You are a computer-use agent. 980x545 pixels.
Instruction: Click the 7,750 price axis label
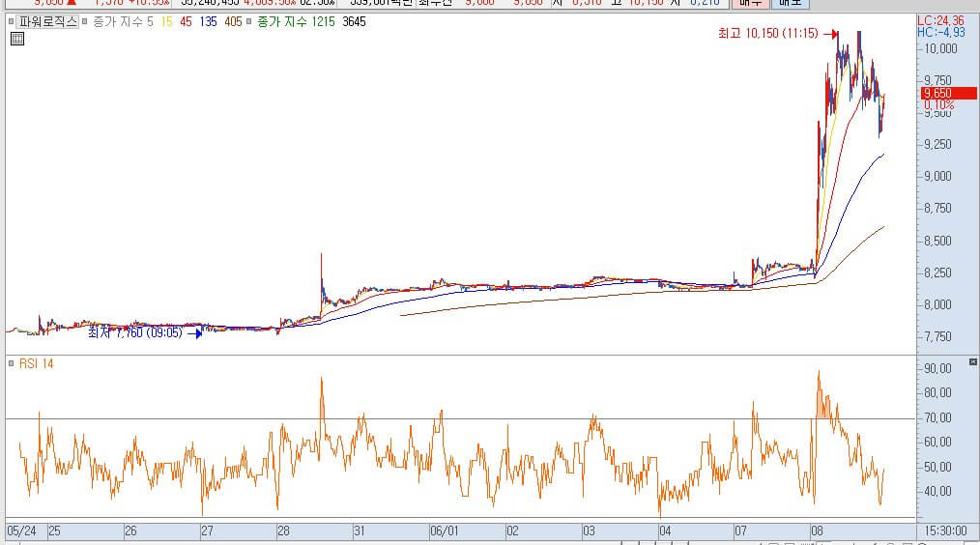(937, 337)
